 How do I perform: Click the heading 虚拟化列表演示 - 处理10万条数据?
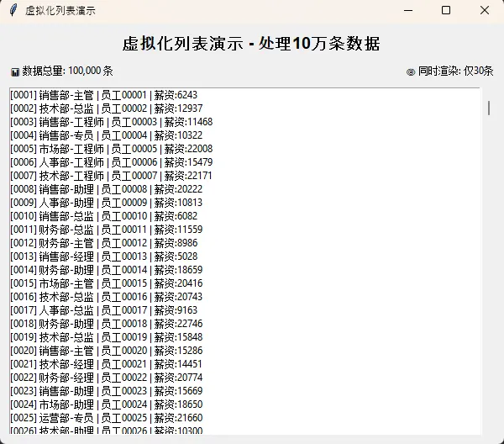(x=251, y=44)
